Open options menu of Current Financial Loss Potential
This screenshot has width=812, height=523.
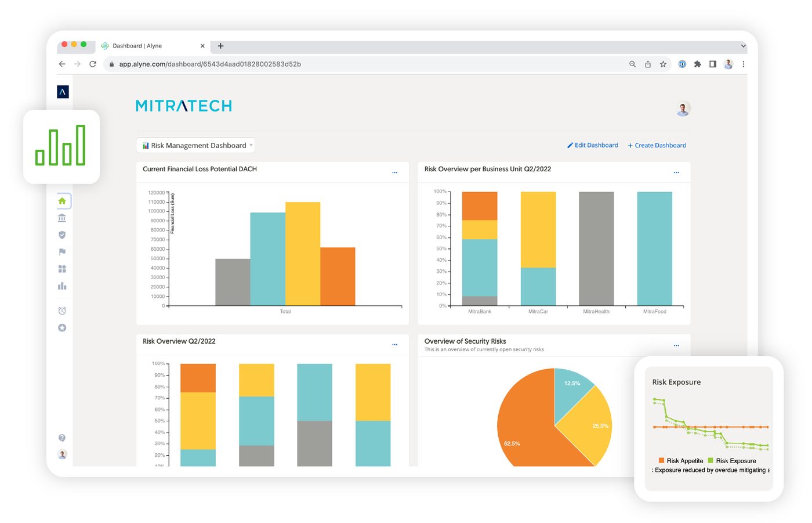pyautogui.click(x=394, y=172)
